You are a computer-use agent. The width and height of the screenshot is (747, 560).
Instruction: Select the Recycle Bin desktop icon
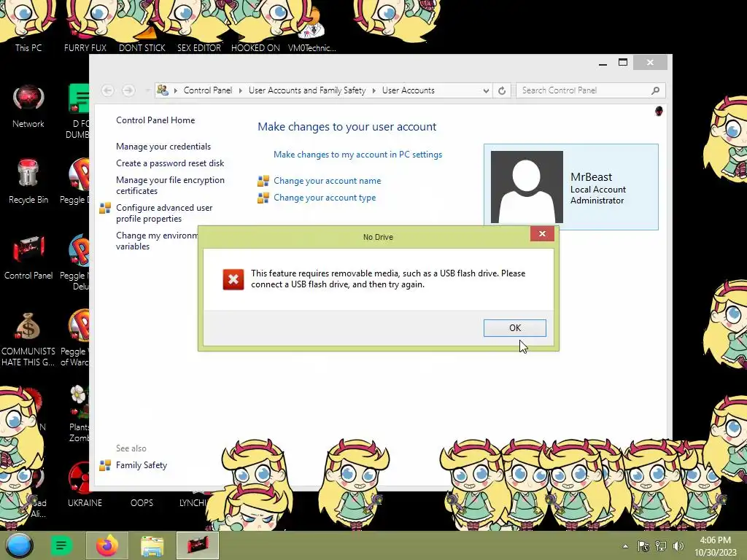coord(28,182)
